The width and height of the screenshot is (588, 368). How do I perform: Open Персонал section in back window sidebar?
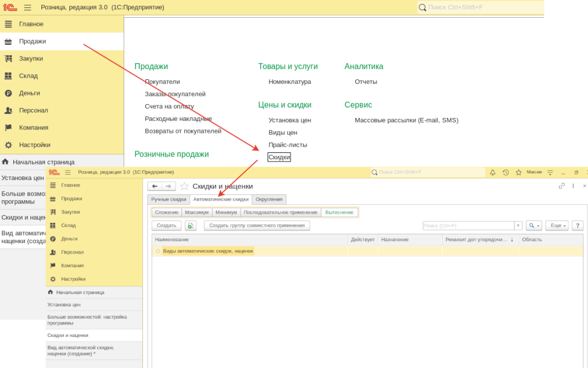[62, 110]
